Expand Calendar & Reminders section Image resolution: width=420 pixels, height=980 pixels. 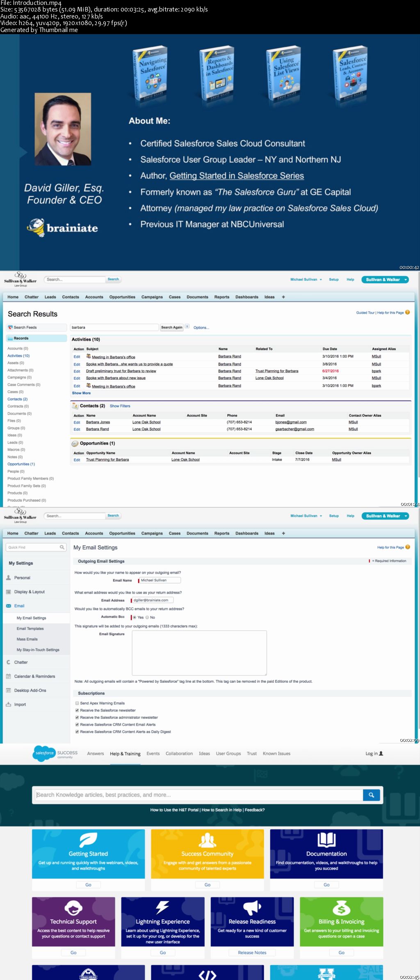click(34, 676)
